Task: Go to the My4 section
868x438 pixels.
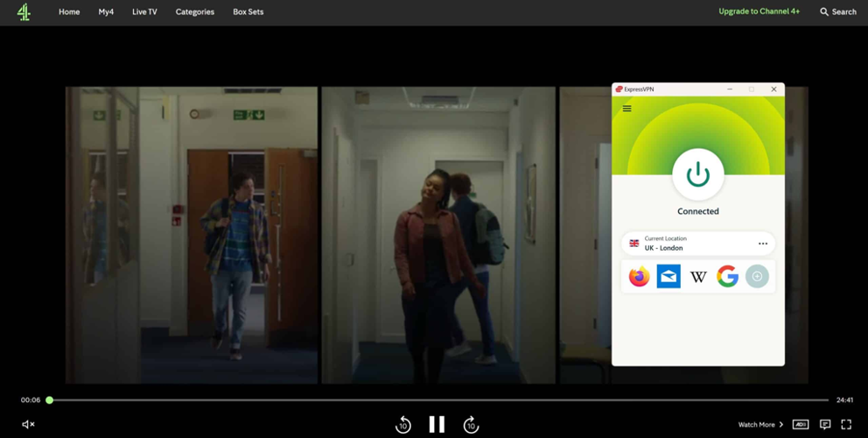Action: pyautogui.click(x=106, y=12)
